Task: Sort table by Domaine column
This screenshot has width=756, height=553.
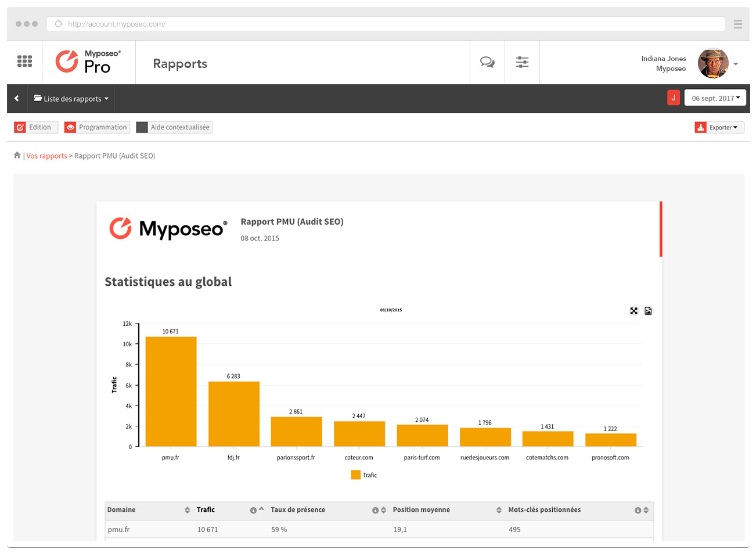Action: coord(187,510)
